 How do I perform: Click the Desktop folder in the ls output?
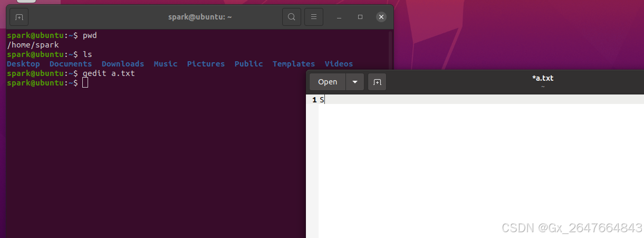click(23, 64)
